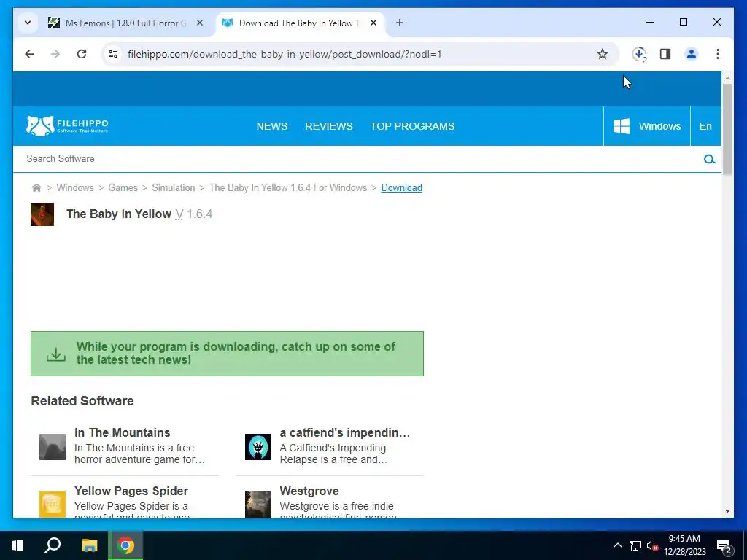The height and width of the screenshot is (560, 747).
Task: Open Chrome profile avatar menu
Action: (692, 54)
